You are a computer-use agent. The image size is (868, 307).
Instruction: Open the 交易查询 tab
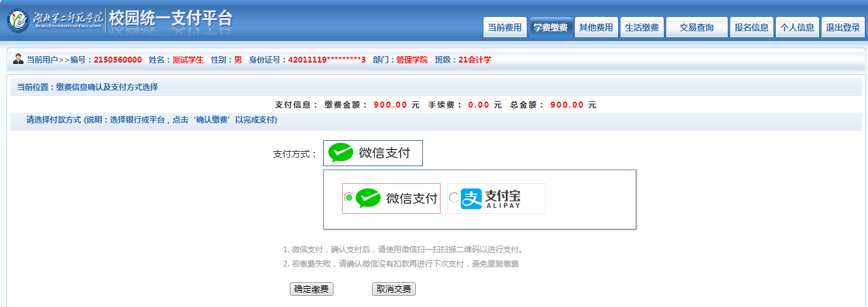tap(696, 27)
